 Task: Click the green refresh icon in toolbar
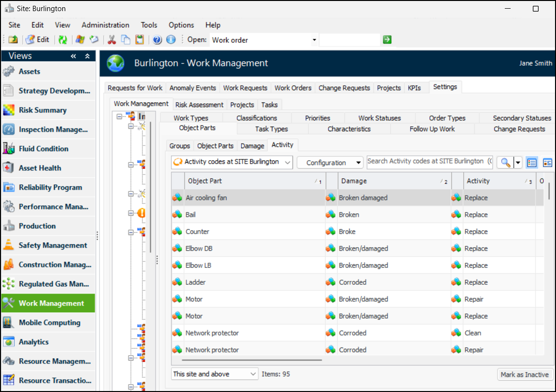[x=63, y=40]
